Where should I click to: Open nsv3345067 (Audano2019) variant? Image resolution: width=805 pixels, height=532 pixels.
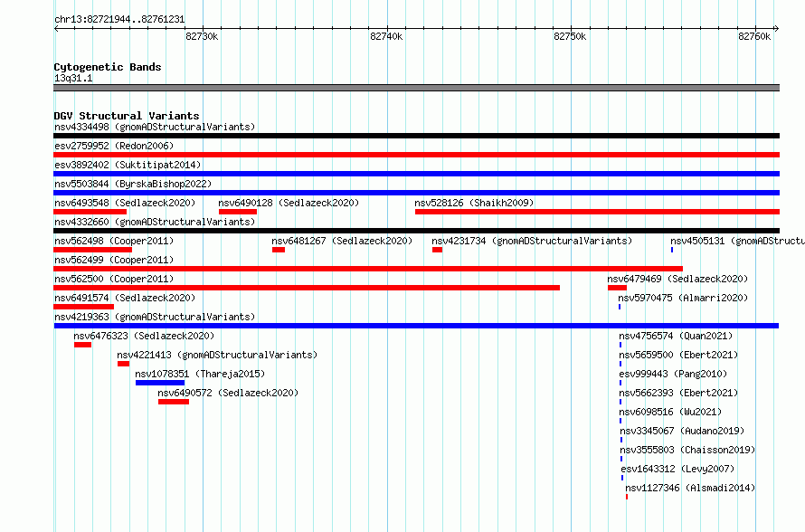(x=682, y=431)
